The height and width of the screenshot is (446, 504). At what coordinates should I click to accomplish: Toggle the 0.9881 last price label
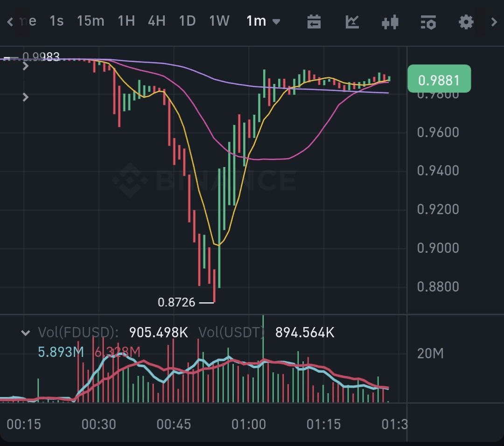coord(439,80)
